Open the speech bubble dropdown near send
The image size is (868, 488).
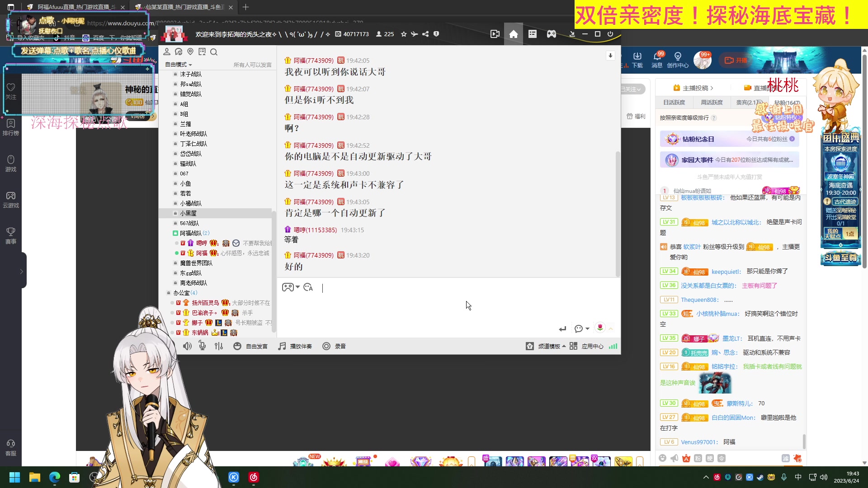(x=582, y=329)
